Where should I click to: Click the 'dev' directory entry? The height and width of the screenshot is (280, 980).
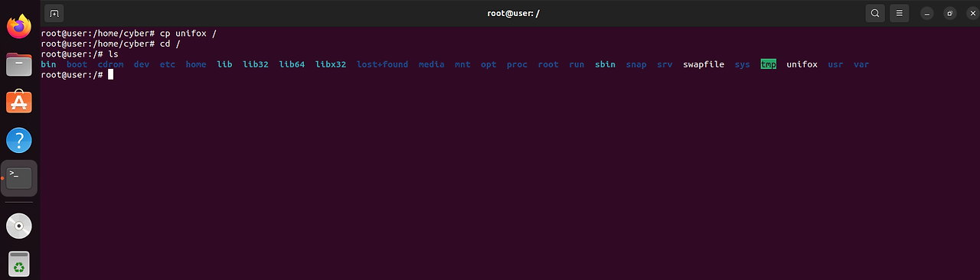pyautogui.click(x=142, y=64)
